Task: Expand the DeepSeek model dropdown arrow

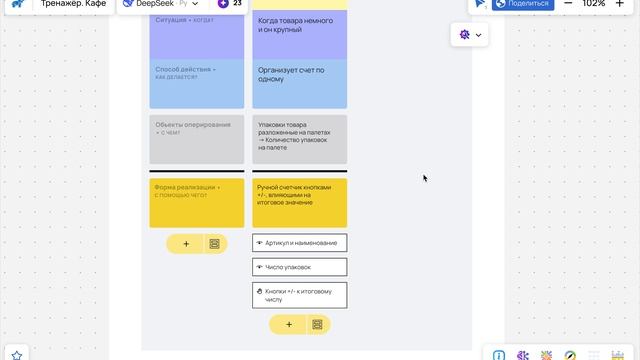Action: tap(195, 4)
